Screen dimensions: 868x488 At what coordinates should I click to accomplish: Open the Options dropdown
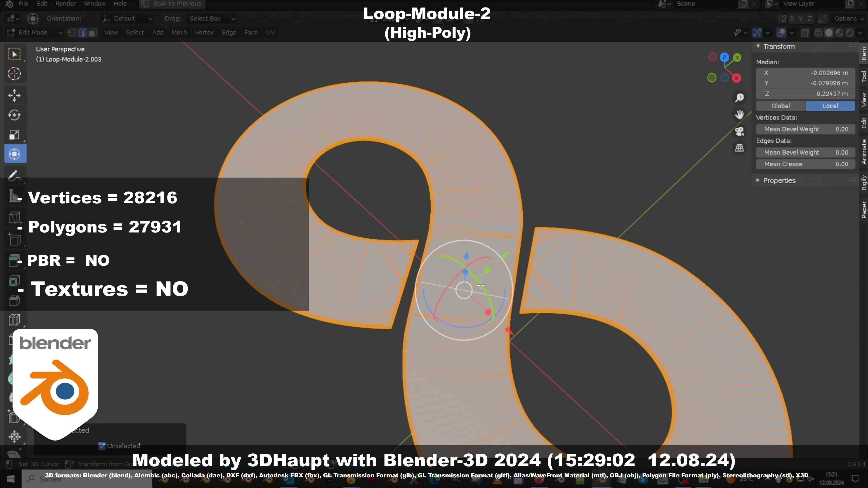pos(849,19)
